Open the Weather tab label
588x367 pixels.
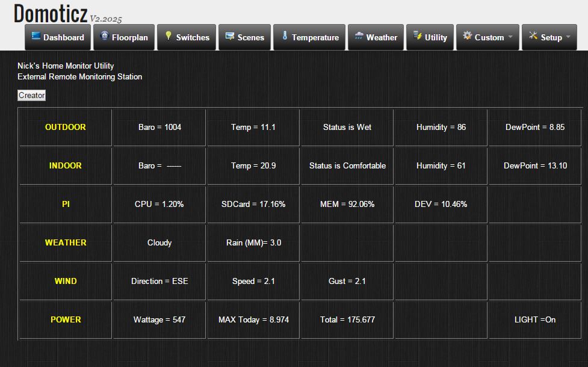(x=382, y=37)
